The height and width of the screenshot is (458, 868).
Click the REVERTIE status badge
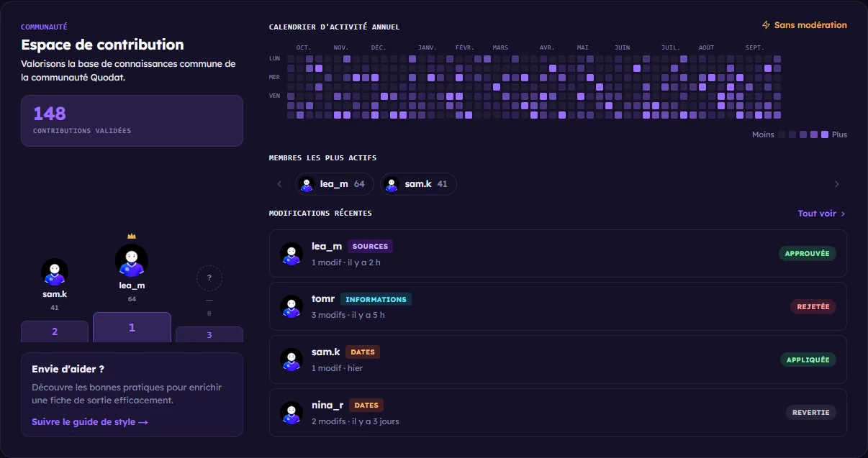810,413
